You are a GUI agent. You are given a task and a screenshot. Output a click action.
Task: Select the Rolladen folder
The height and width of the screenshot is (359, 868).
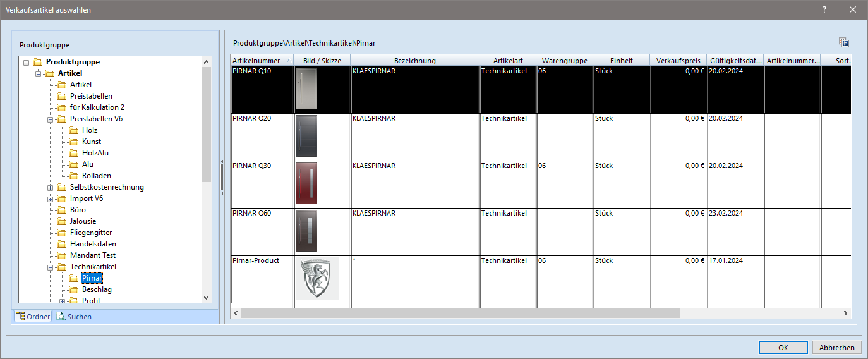pos(96,176)
